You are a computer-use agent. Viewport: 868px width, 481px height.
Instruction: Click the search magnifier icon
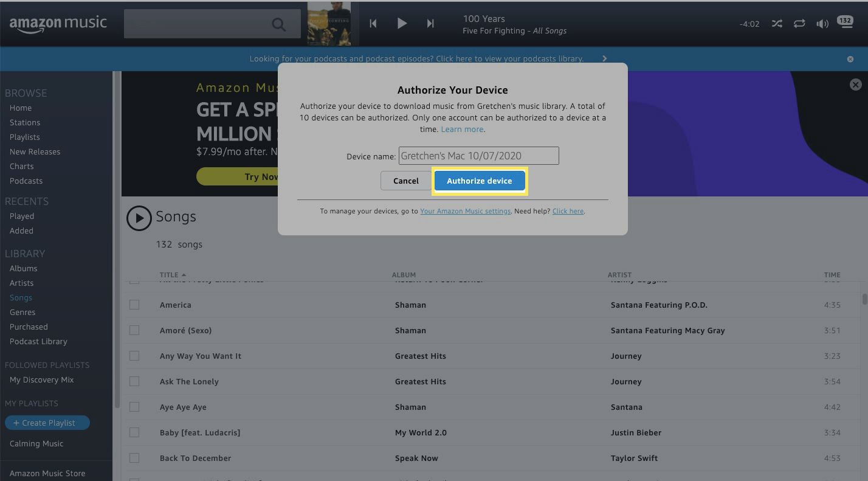(278, 24)
